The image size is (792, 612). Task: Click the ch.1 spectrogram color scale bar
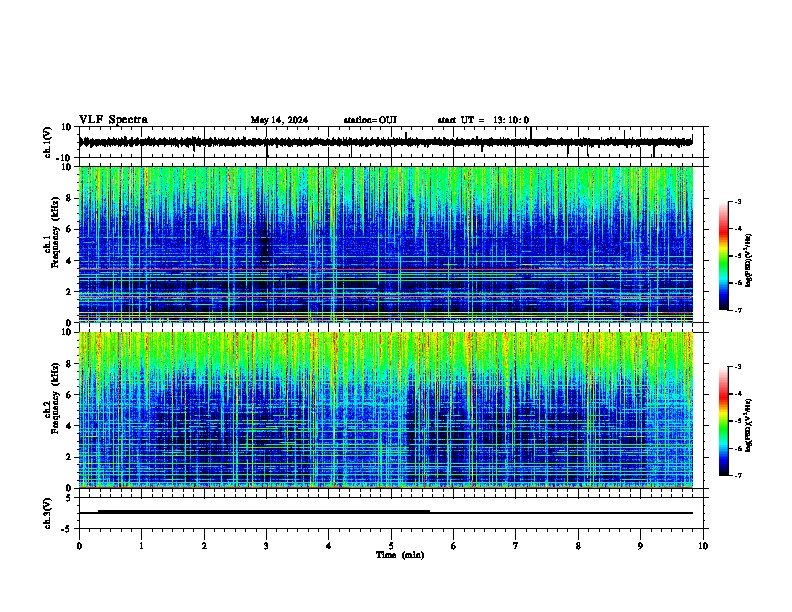click(x=724, y=256)
